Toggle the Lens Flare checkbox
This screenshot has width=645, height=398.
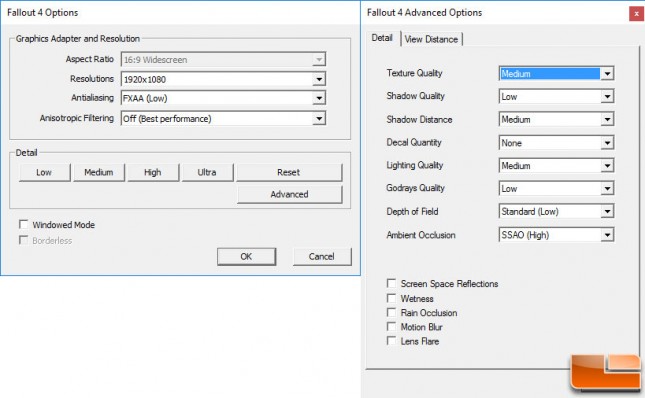[391, 341]
